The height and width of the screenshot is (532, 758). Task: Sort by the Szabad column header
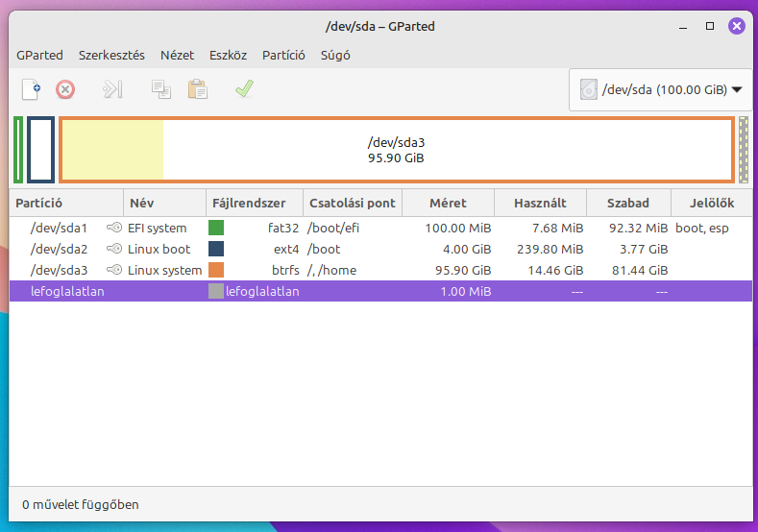[x=628, y=203]
